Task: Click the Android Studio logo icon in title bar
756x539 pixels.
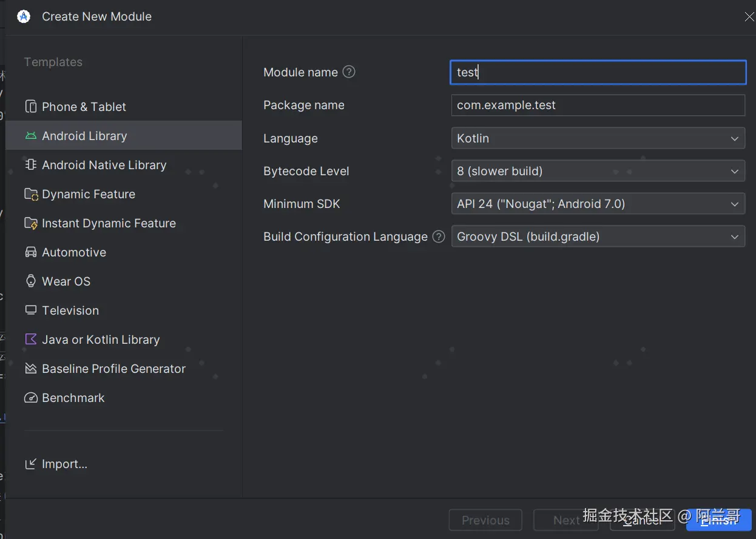Action: pos(24,16)
